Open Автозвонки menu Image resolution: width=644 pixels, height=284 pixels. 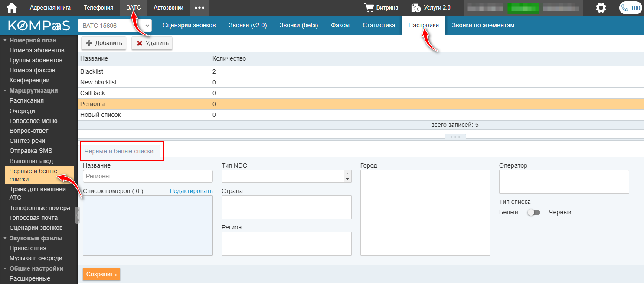pos(168,8)
